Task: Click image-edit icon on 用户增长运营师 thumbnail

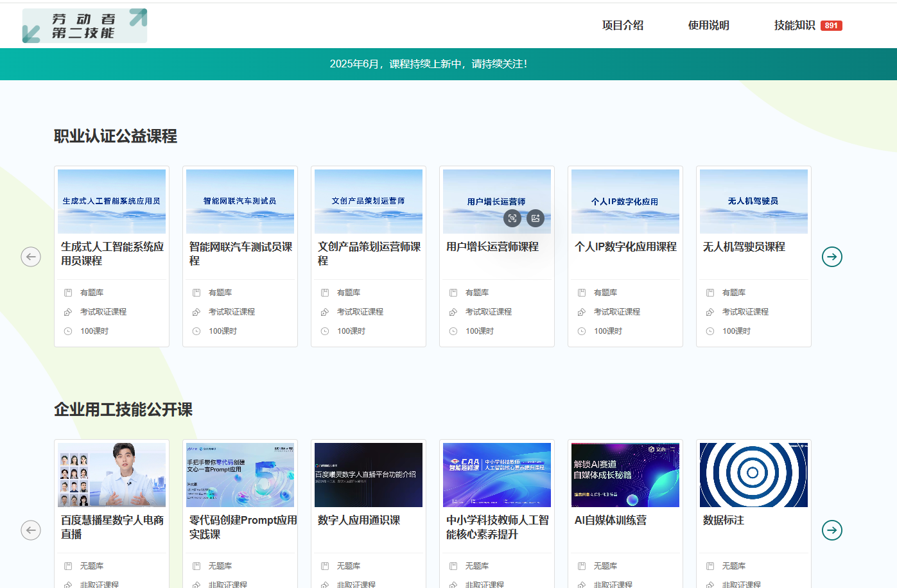Action: pyautogui.click(x=536, y=218)
